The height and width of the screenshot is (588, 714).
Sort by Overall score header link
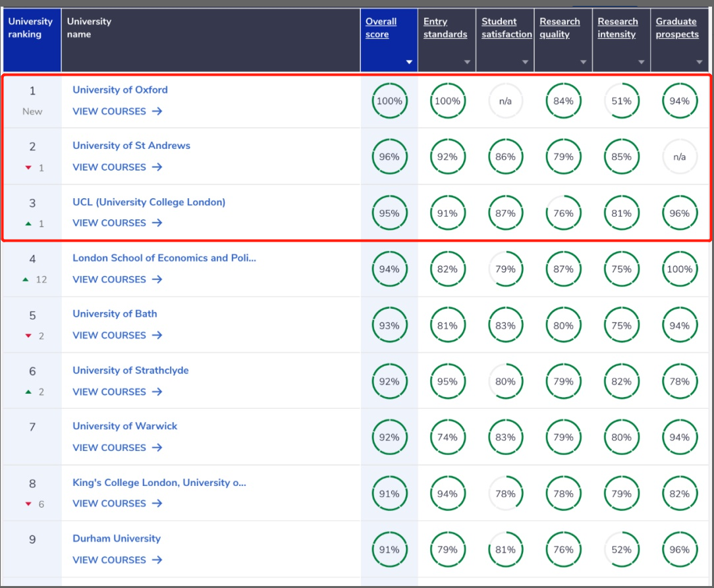pos(381,28)
